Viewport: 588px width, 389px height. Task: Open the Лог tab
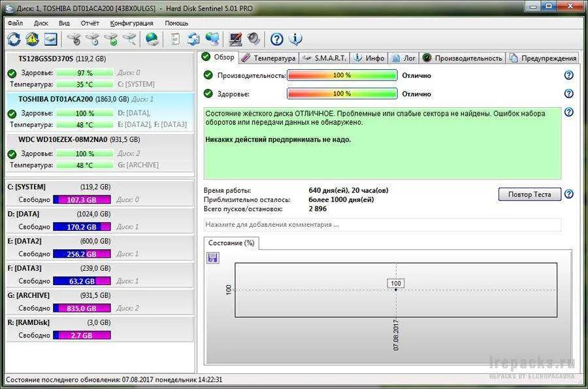click(404, 58)
